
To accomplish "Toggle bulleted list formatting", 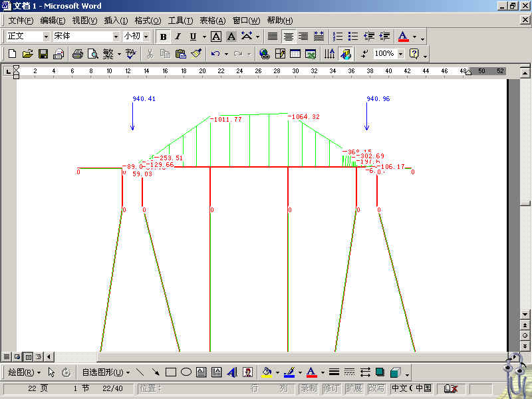I will [x=353, y=37].
